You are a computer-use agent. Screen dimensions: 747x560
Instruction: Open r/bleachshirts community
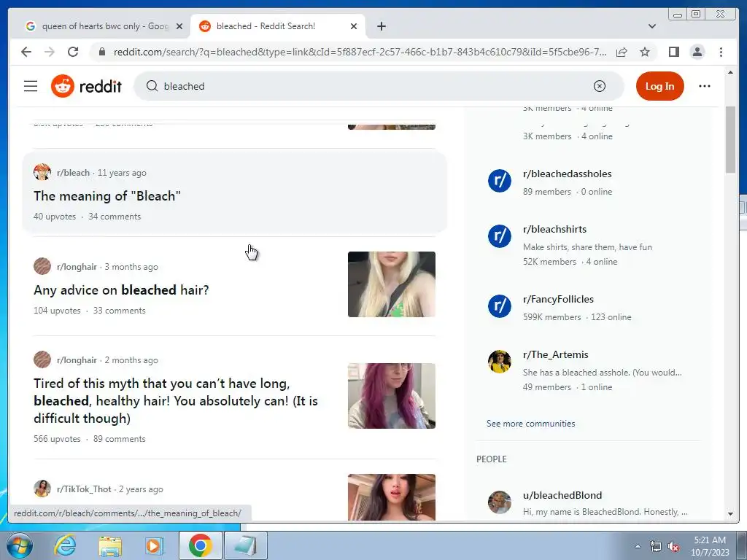pos(554,229)
